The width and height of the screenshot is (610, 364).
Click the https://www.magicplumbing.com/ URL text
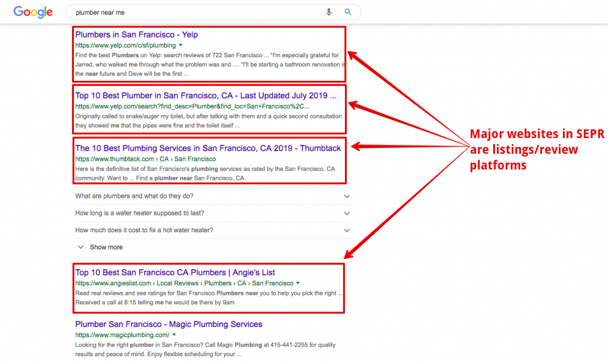[x=122, y=335]
